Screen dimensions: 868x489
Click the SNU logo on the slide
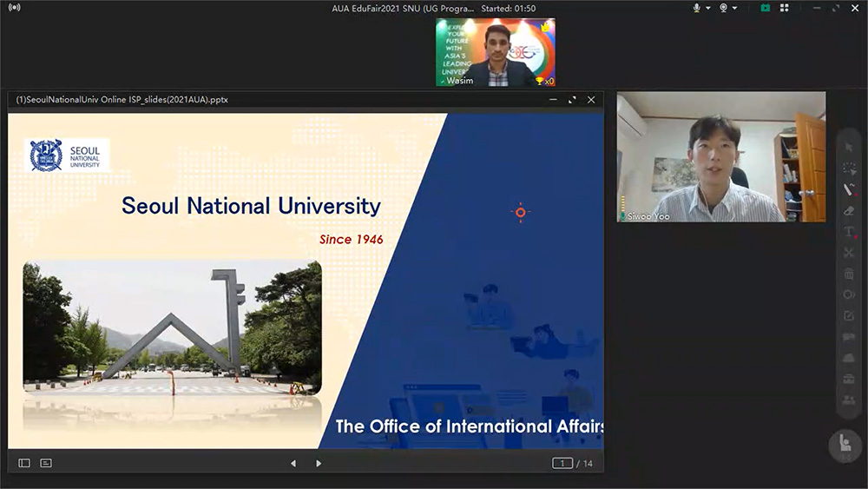click(67, 155)
